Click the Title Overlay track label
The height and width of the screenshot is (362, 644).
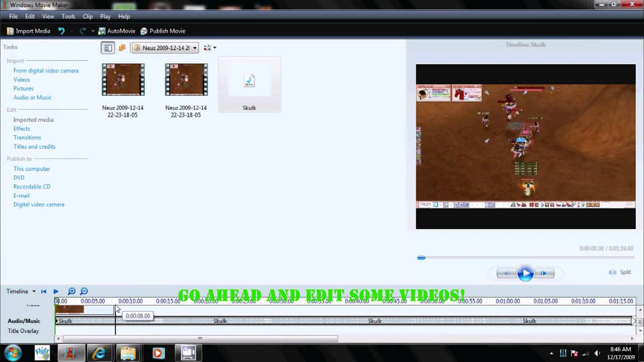pos(23,331)
